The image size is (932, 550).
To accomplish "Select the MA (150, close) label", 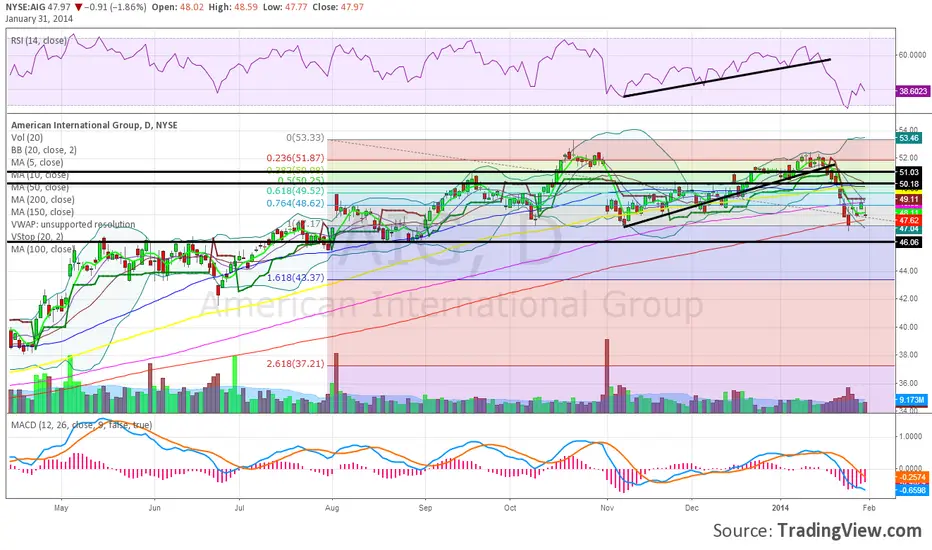I will click(x=42, y=212).
